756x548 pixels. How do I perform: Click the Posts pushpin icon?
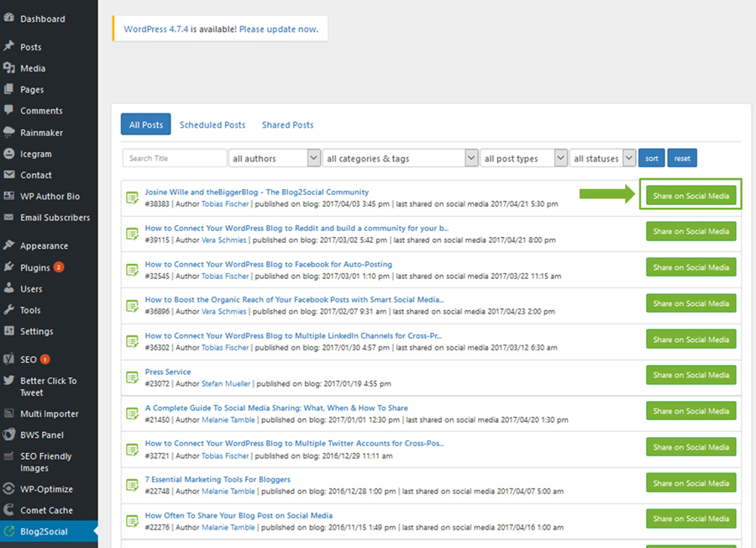click(x=8, y=46)
